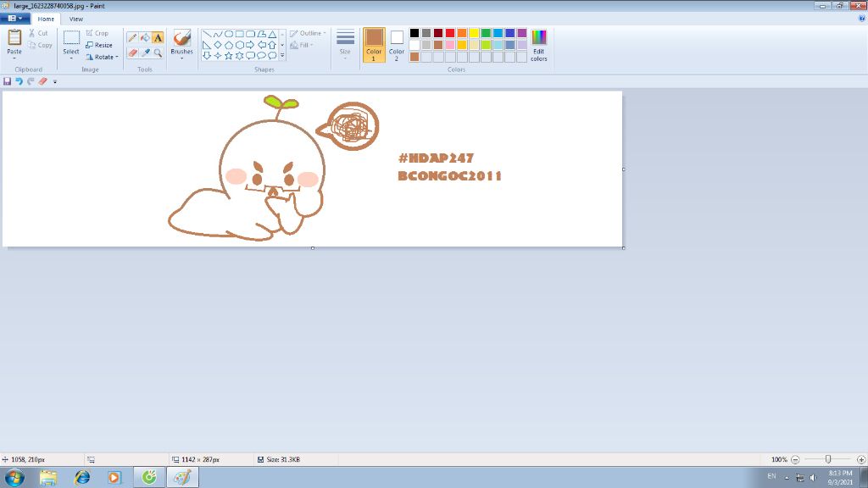The width and height of the screenshot is (868, 488).
Task: Choose the Color picker eyedropper tool
Action: pos(145,53)
